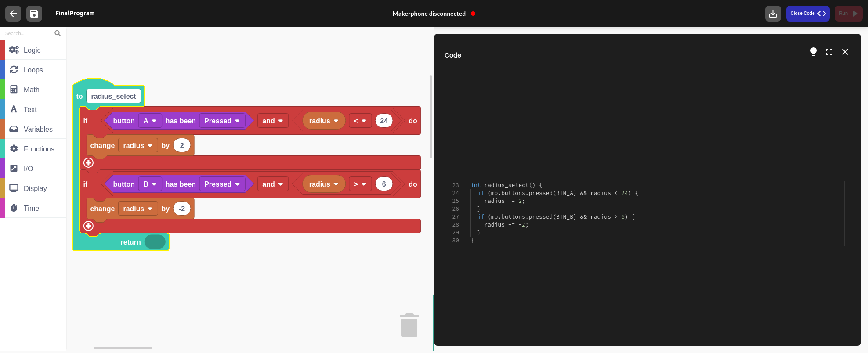Viewport: 868px width, 353px height.
Task: Open the Text category
Action: point(33,109)
